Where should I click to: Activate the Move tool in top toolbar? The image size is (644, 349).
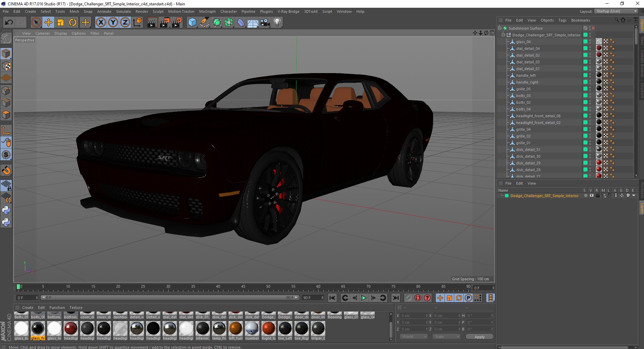(48, 23)
